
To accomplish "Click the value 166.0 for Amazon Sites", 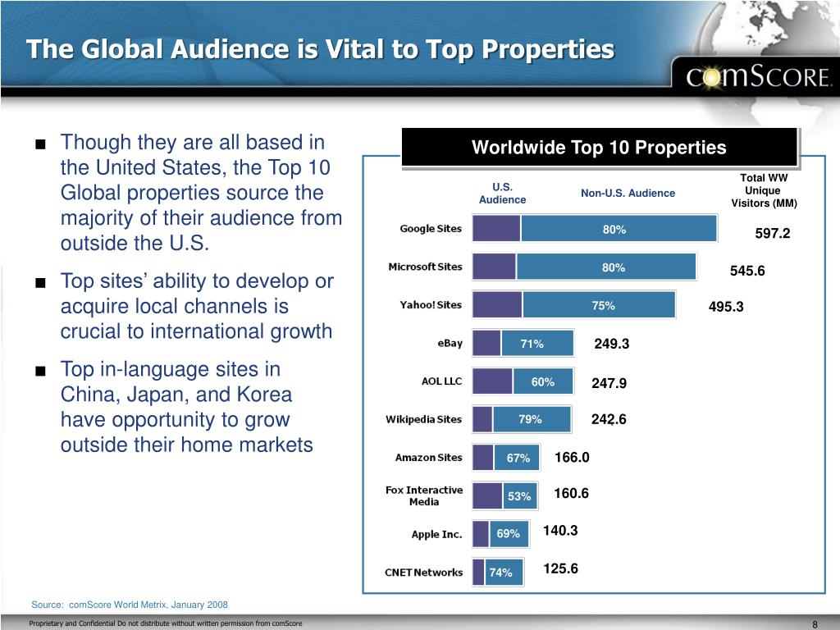I will [572, 457].
